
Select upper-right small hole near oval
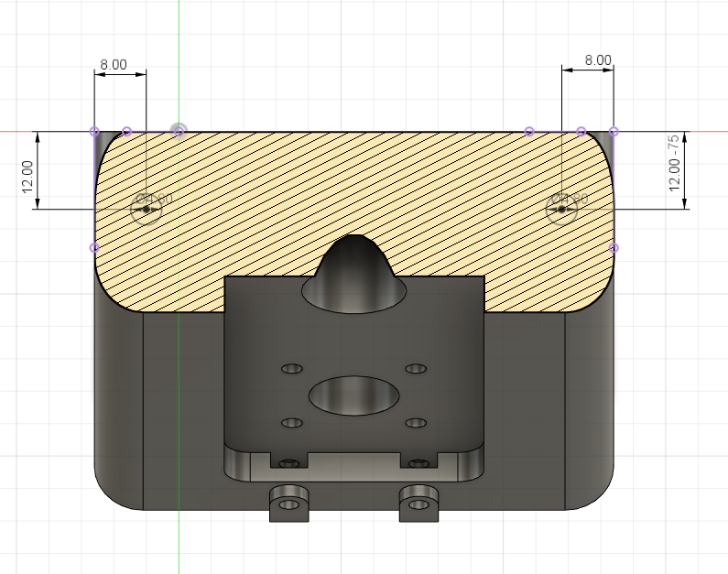(x=416, y=369)
